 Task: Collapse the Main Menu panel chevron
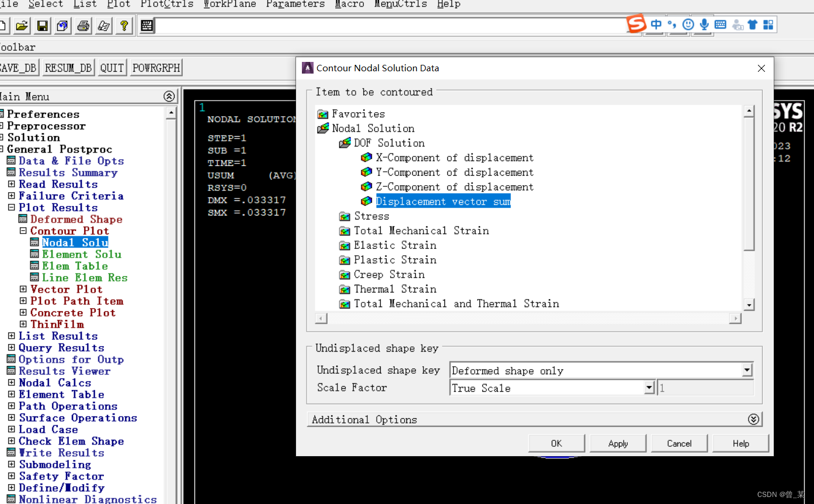click(169, 96)
